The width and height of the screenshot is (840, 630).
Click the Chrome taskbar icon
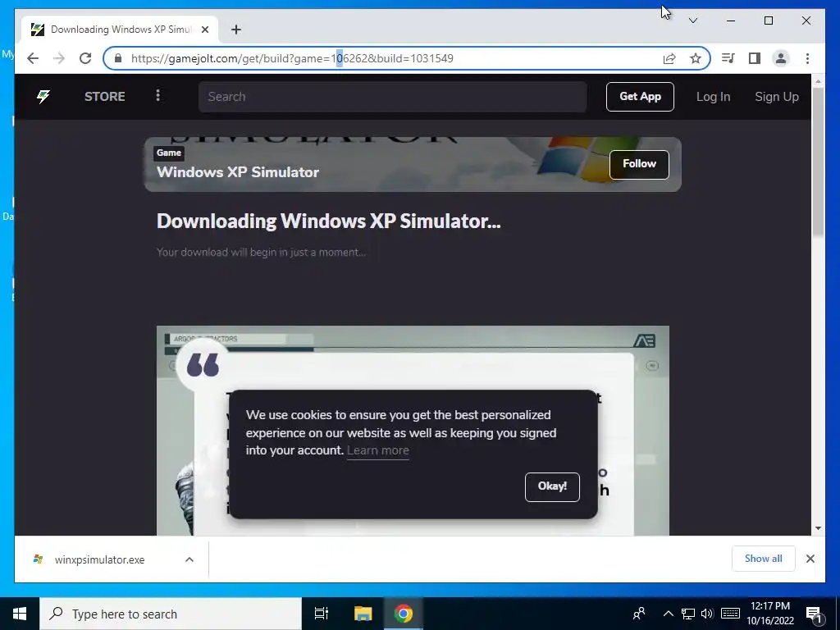tap(404, 614)
